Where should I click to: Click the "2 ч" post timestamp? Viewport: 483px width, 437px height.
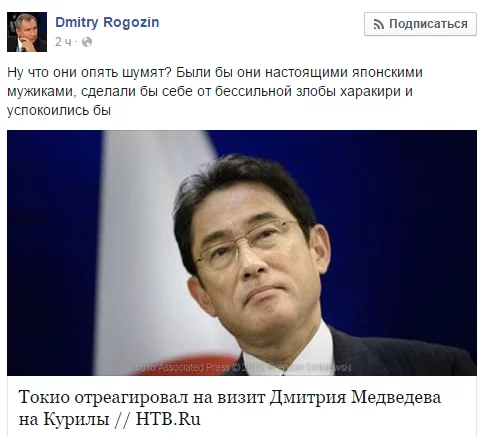tap(63, 42)
